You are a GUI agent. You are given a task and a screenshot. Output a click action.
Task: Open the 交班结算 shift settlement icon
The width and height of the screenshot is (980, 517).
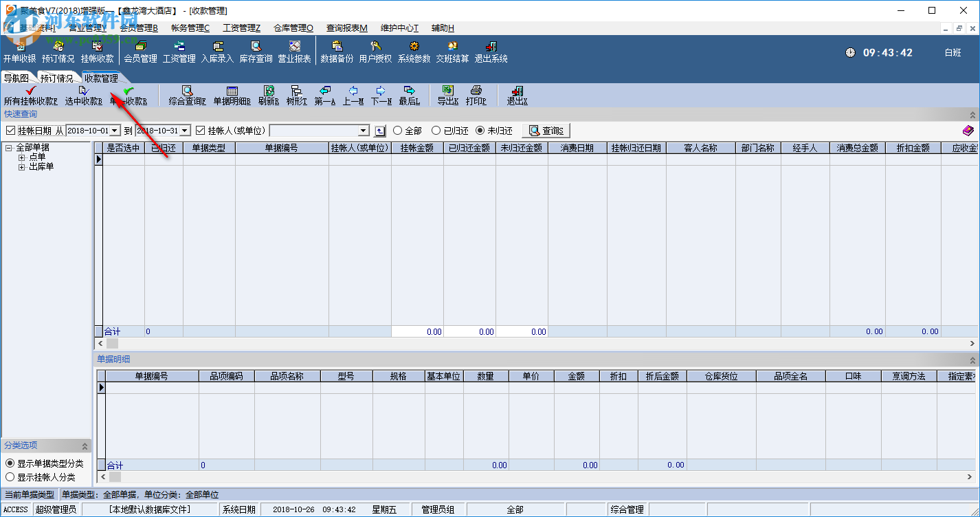coord(453,52)
